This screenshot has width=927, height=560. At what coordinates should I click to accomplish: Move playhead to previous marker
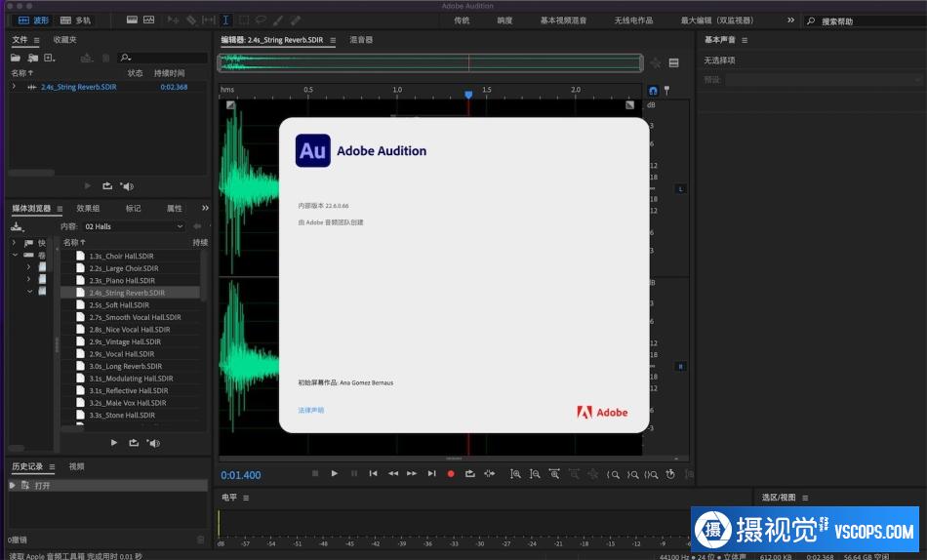pyautogui.click(x=373, y=473)
